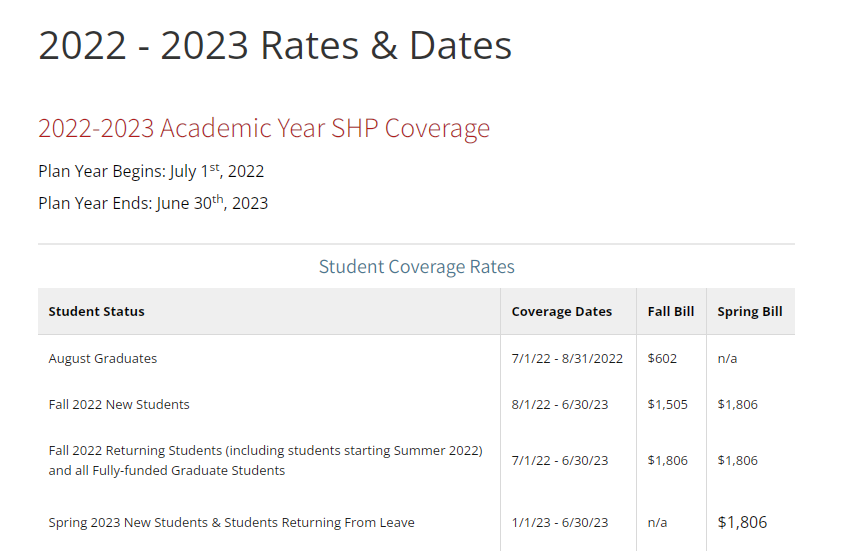Click the 'Fall 2022 New Students' row label
Viewport: 859px width, 558px height.
(119, 405)
